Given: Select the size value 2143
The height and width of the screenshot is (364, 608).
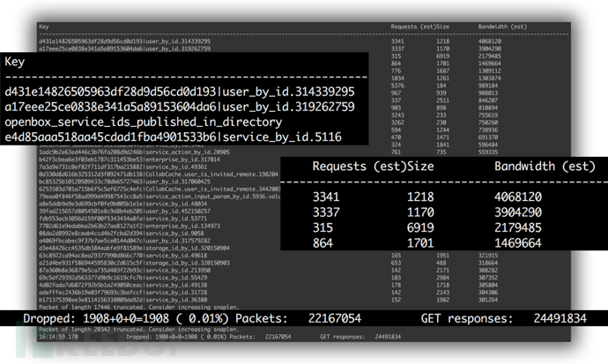Looking at the screenshot, I should tap(443, 293).
